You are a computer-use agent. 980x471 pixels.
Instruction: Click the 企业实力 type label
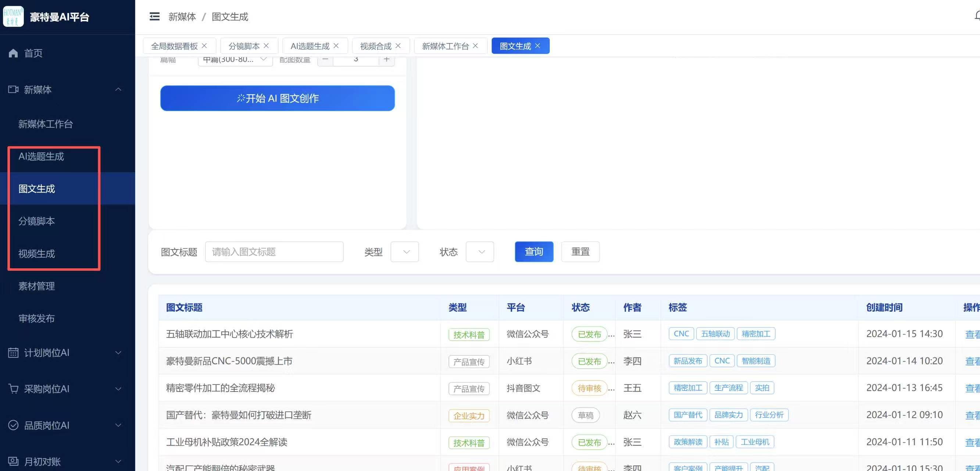click(469, 416)
